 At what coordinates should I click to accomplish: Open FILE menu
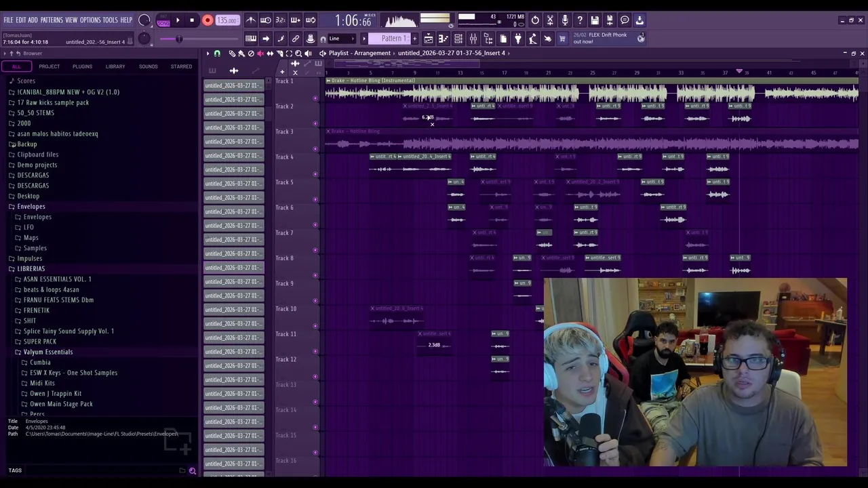[8, 20]
